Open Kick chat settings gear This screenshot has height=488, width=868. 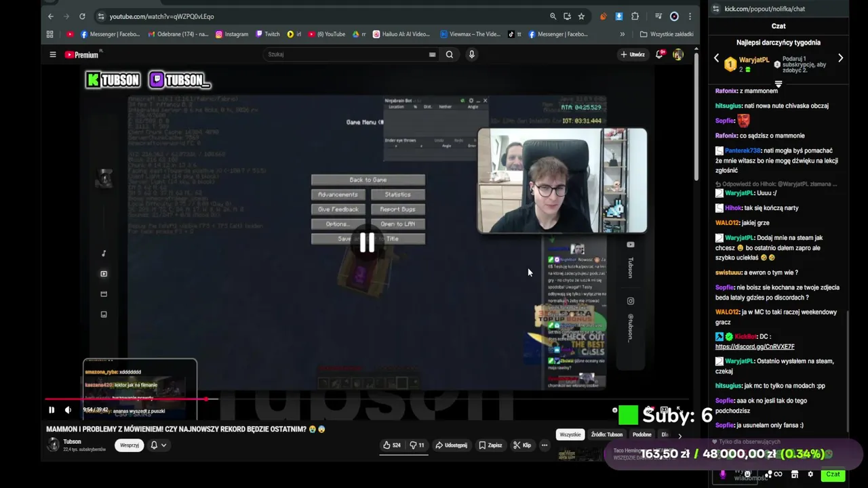[810, 474]
